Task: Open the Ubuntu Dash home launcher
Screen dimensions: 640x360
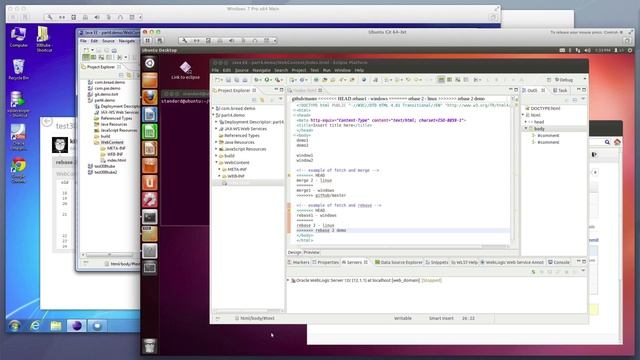Action: pyautogui.click(x=149, y=63)
